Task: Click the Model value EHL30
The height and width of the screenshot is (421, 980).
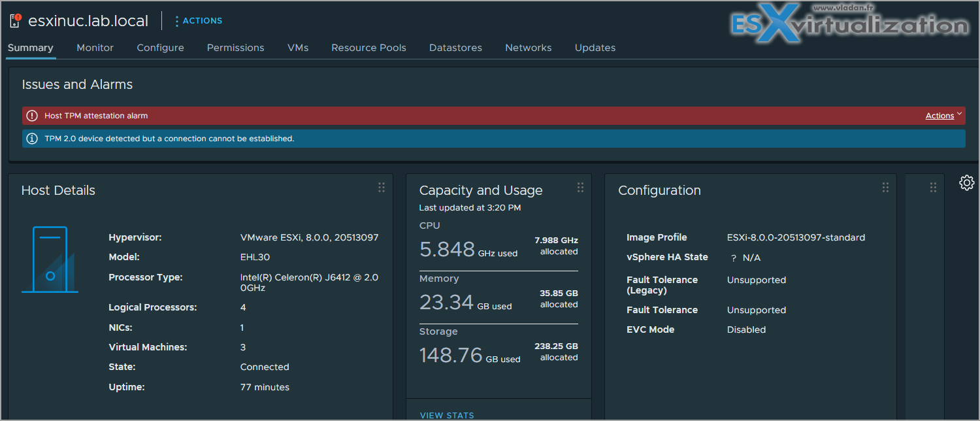Action: coord(255,257)
